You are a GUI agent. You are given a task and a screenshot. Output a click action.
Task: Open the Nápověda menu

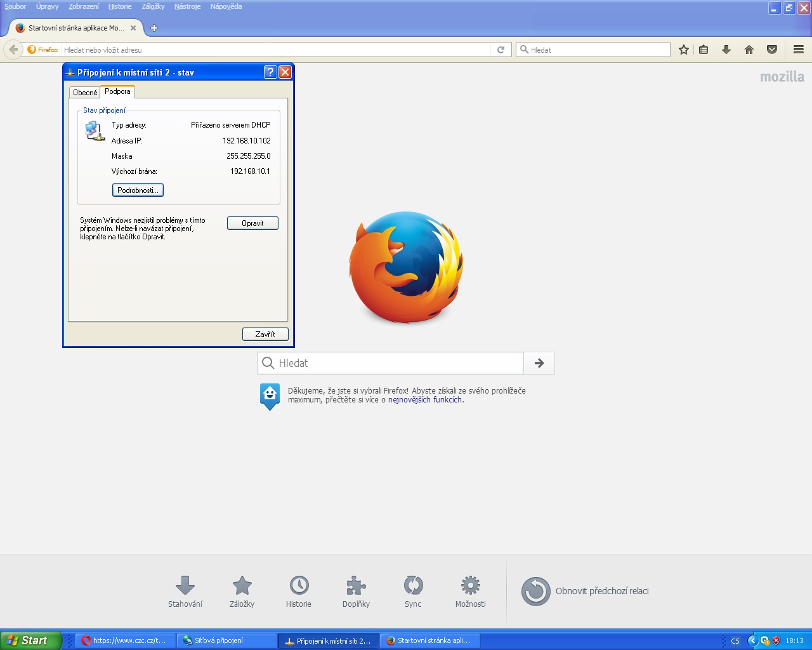(226, 6)
